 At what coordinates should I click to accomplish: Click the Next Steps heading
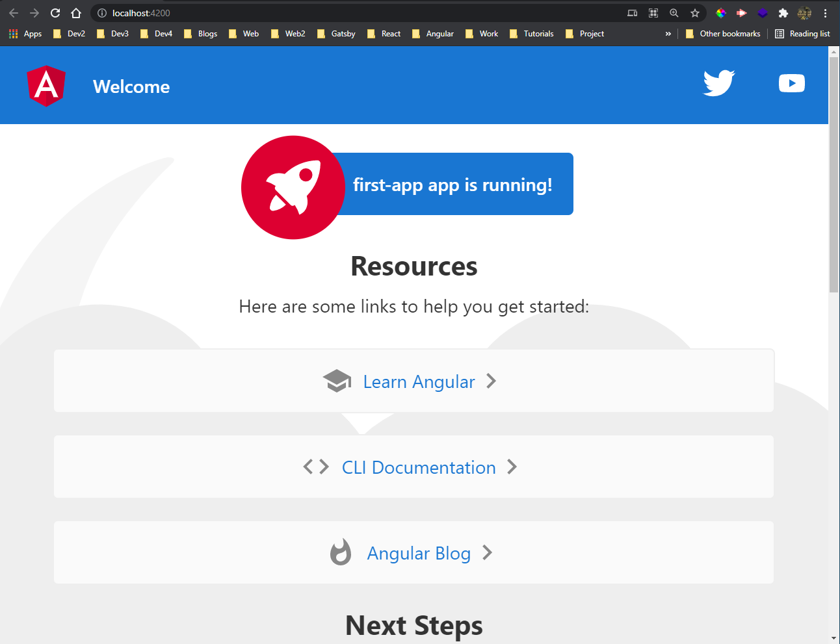pos(414,626)
